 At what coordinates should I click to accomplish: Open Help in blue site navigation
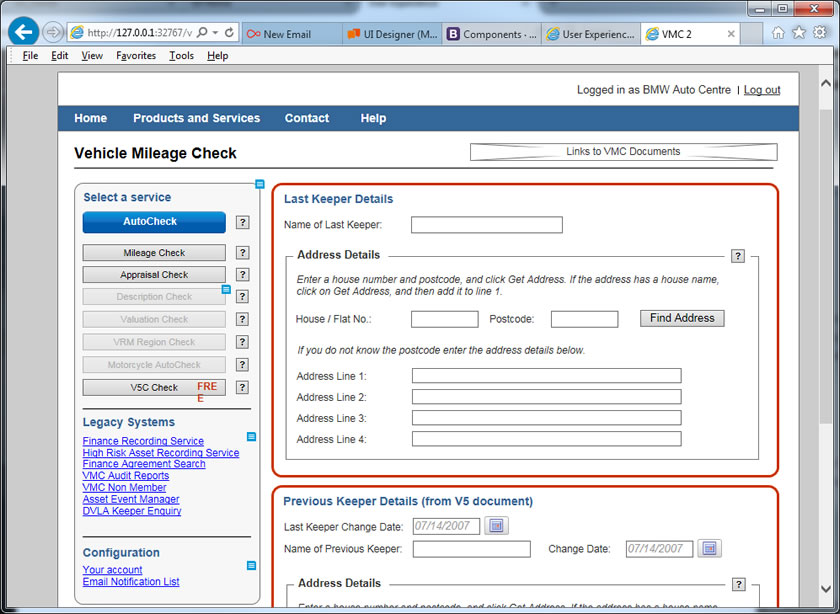[373, 118]
